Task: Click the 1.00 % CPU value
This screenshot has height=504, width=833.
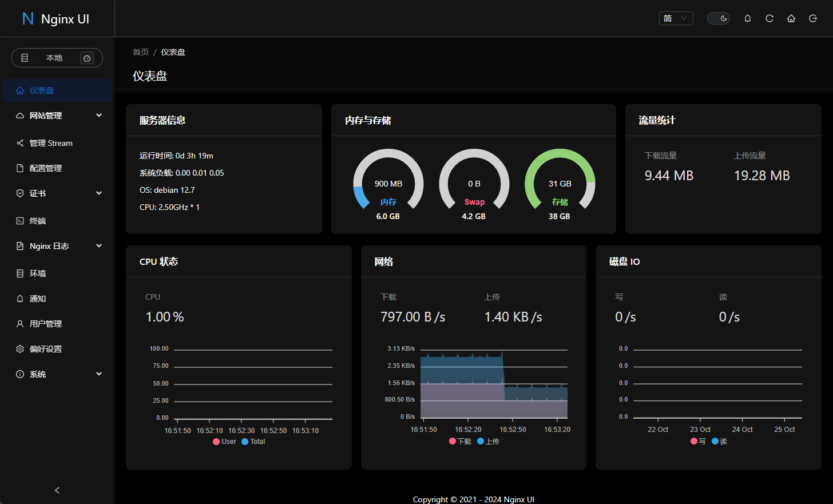Action: coord(165,317)
